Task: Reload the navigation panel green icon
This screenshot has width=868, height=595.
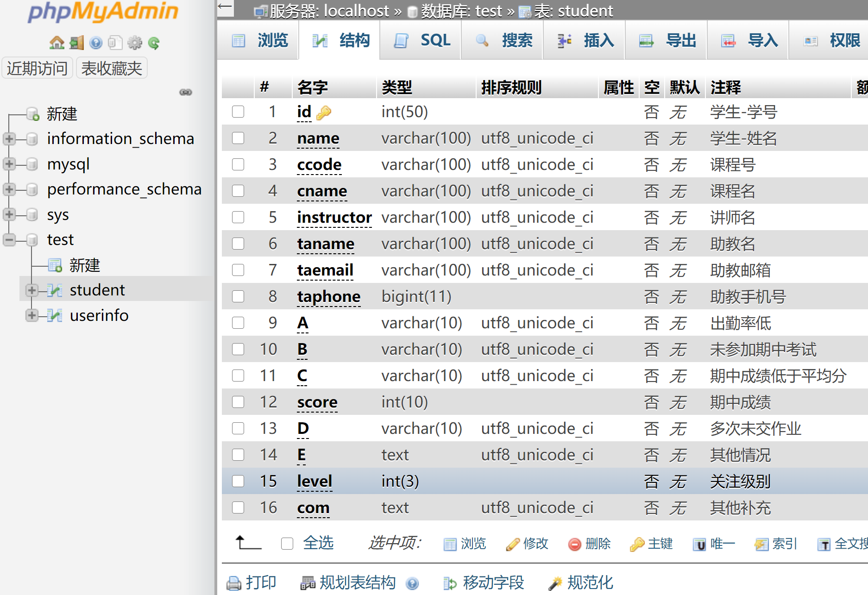Action: click(154, 43)
